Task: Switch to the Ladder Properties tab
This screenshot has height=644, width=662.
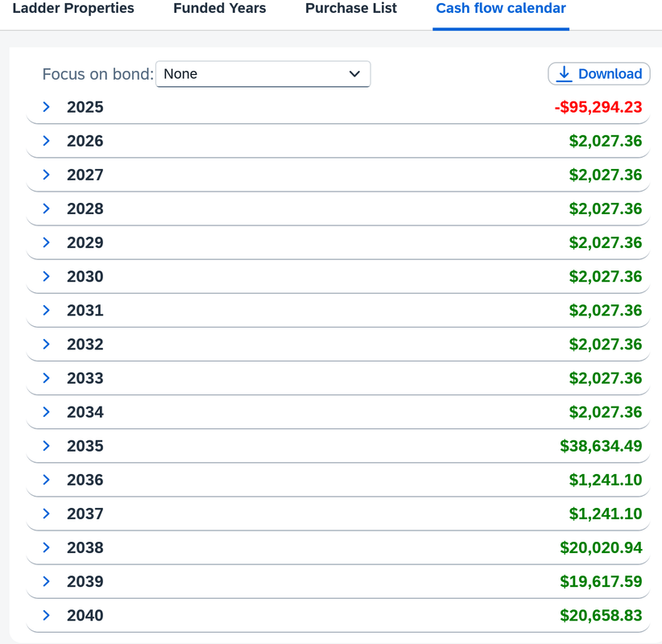Action: click(x=73, y=9)
